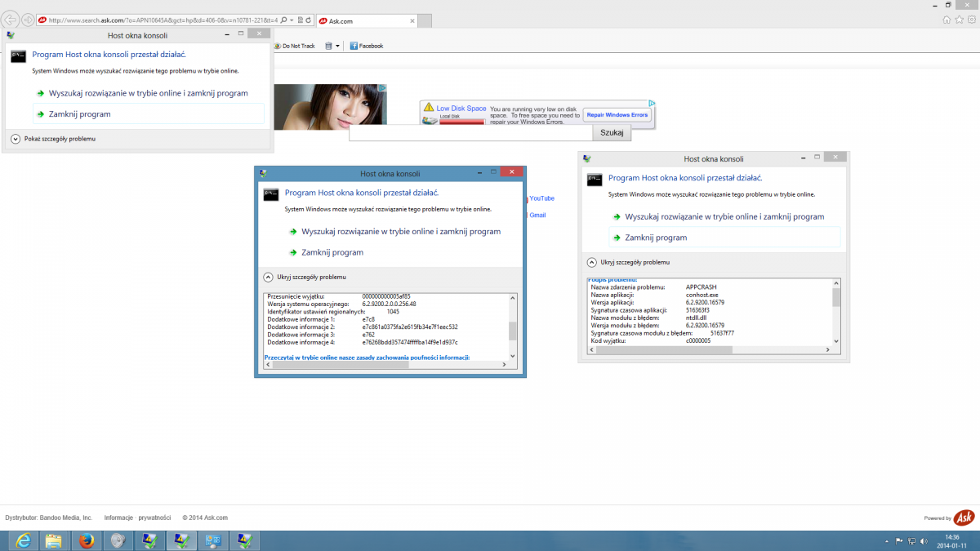Select conhost.exe text in right dialog
Image resolution: width=980 pixels, height=551 pixels.
(x=702, y=295)
